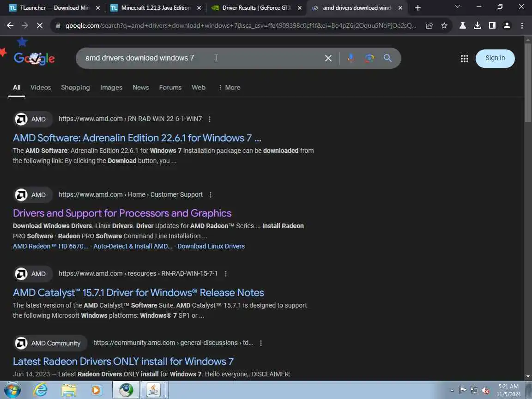Open Chrome three-dot menu
The height and width of the screenshot is (399, 532).
coord(522,25)
